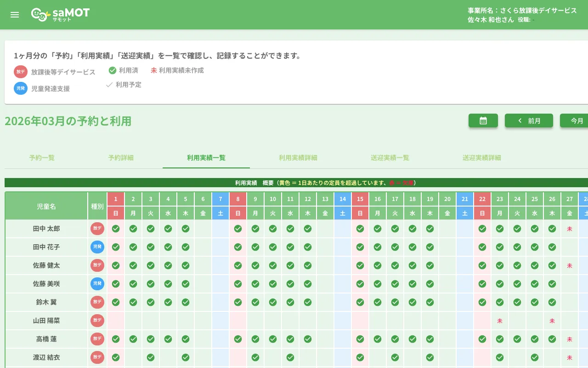This screenshot has height=368, width=588.
Task: Click the 前月 button
Action: (x=529, y=121)
